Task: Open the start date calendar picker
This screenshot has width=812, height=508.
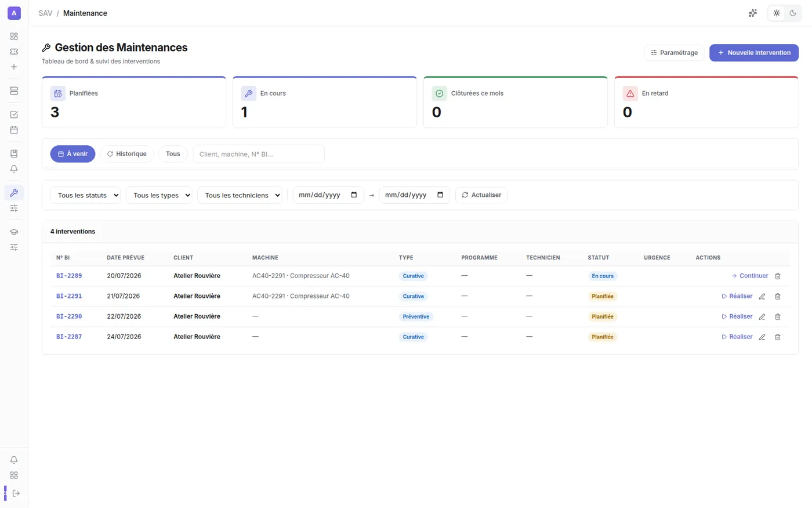Action: 354,195
